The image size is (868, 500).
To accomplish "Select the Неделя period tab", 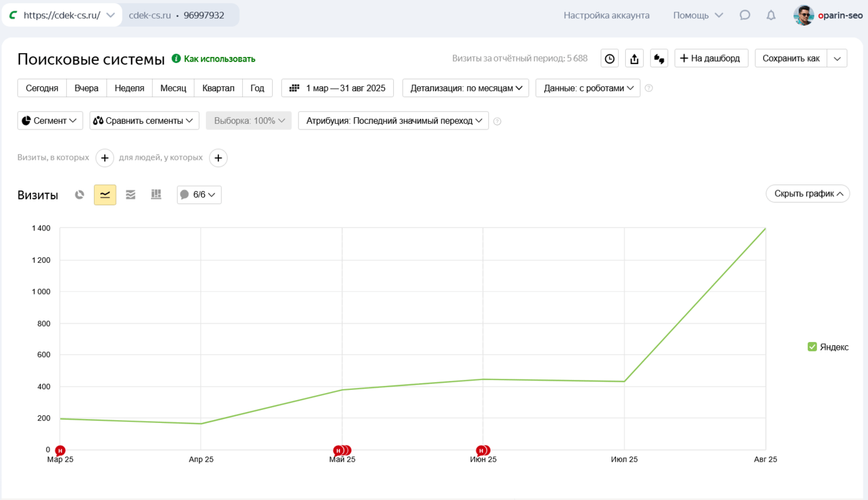I will click(x=129, y=88).
